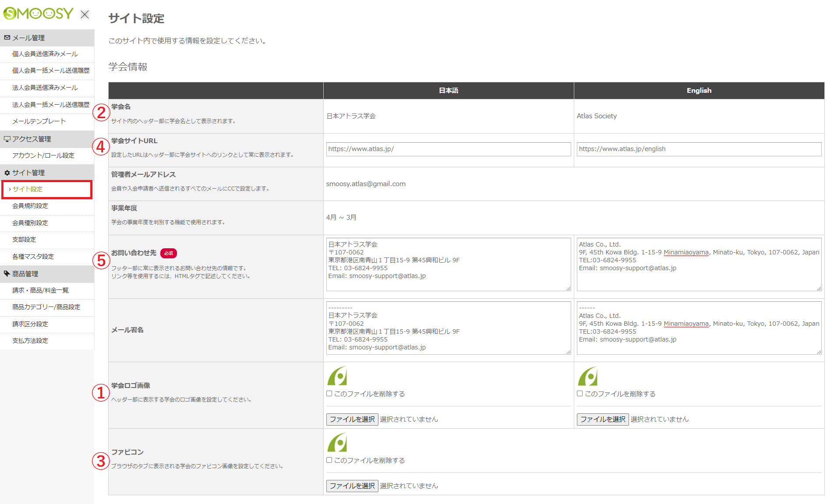The height and width of the screenshot is (504, 834).
Task: Edit English contact information text area
Action: point(699,264)
